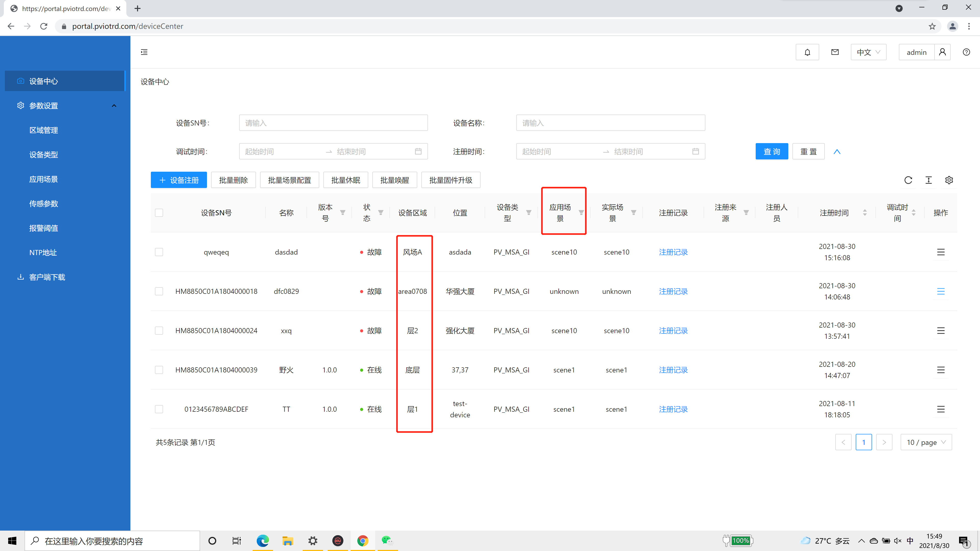The image size is (980, 551).
Task: Open actions menu icon for qweqeq row
Action: 940,252
